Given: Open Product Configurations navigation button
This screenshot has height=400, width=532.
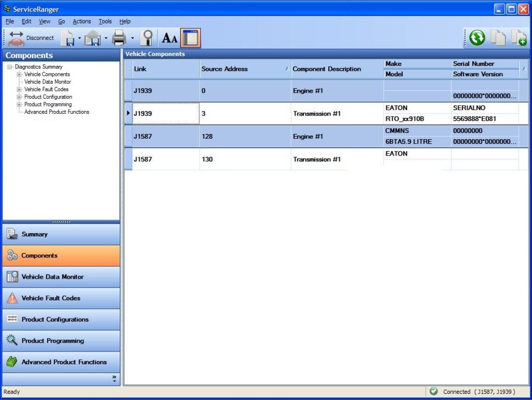Looking at the screenshot, I should click(61, 319).
